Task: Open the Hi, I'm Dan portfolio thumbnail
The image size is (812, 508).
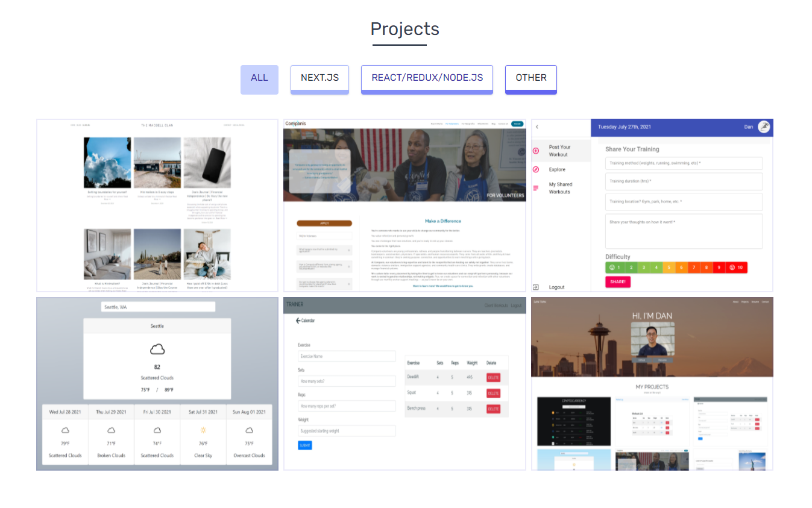Action: coord(652,383)
